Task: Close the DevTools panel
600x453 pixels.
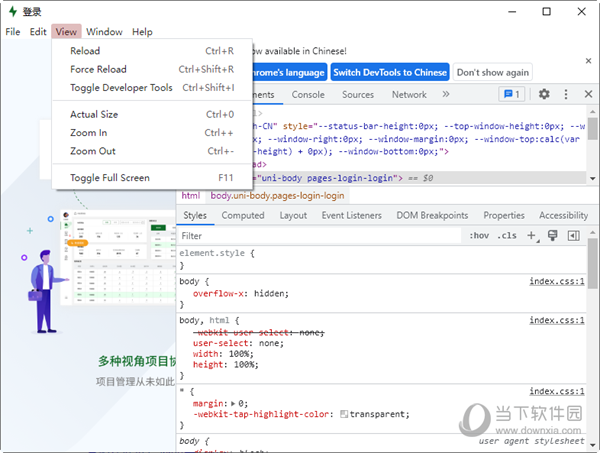Action: [x=589, y=94]
